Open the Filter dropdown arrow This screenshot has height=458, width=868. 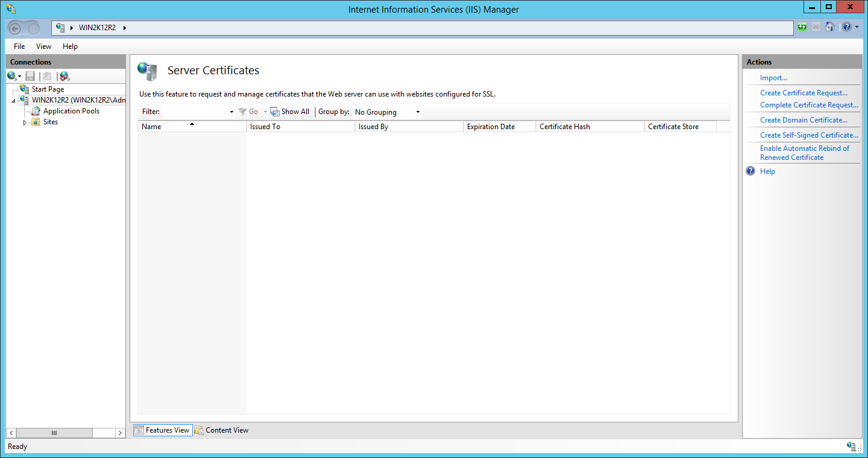click(231, 112)
